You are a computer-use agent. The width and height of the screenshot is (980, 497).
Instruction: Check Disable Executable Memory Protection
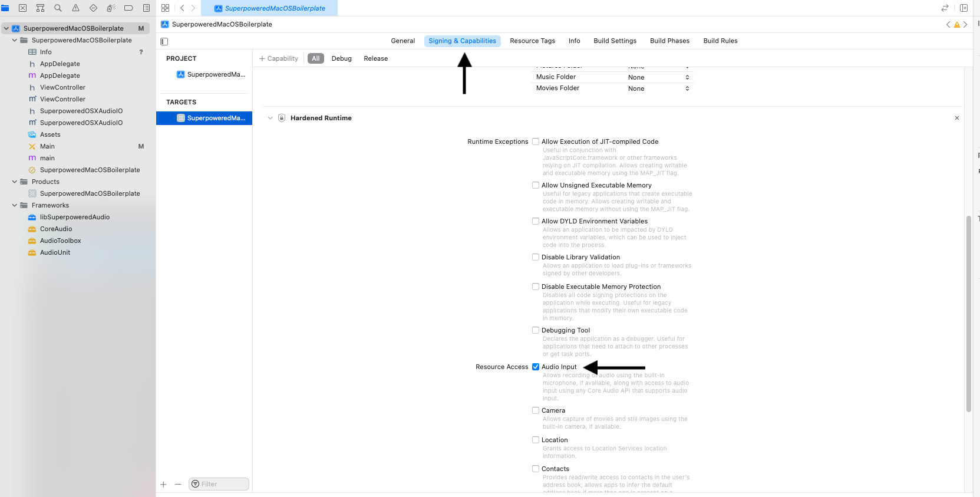pos(536,287)
